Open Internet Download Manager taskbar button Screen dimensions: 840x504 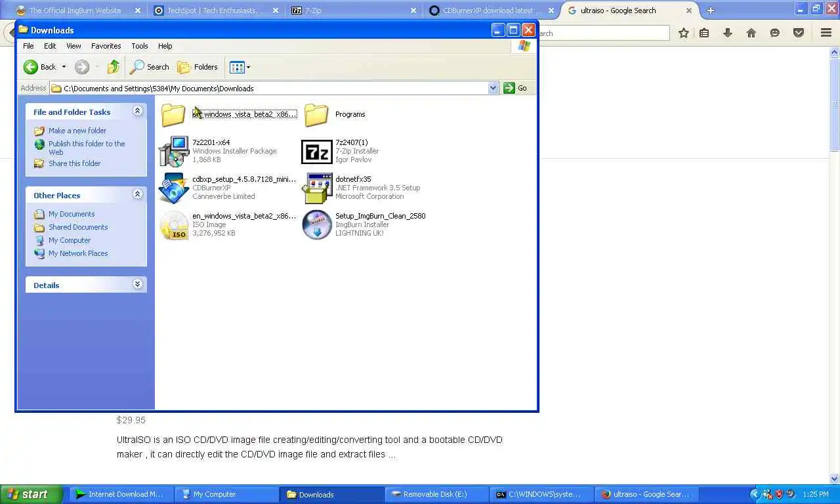(121, 494)
